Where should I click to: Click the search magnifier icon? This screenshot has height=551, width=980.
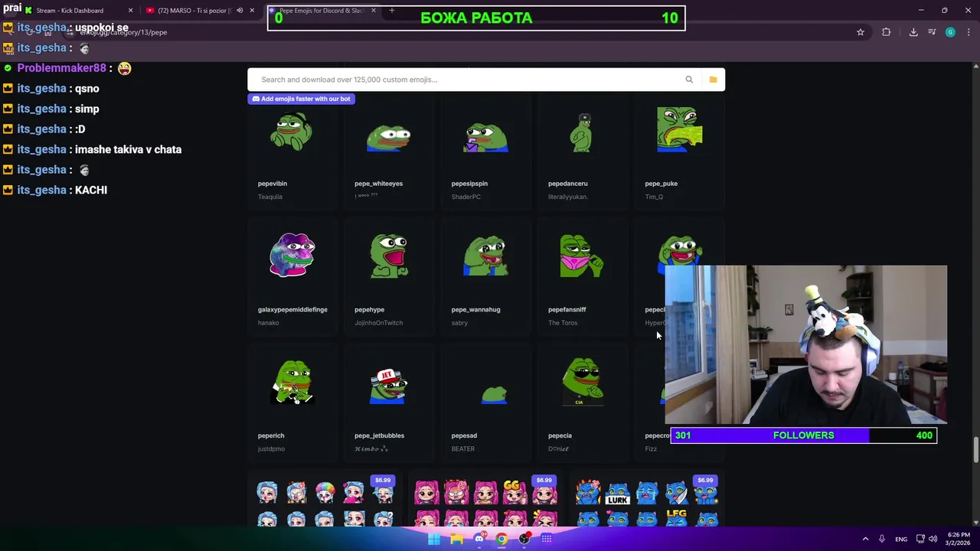click(689, 80)
